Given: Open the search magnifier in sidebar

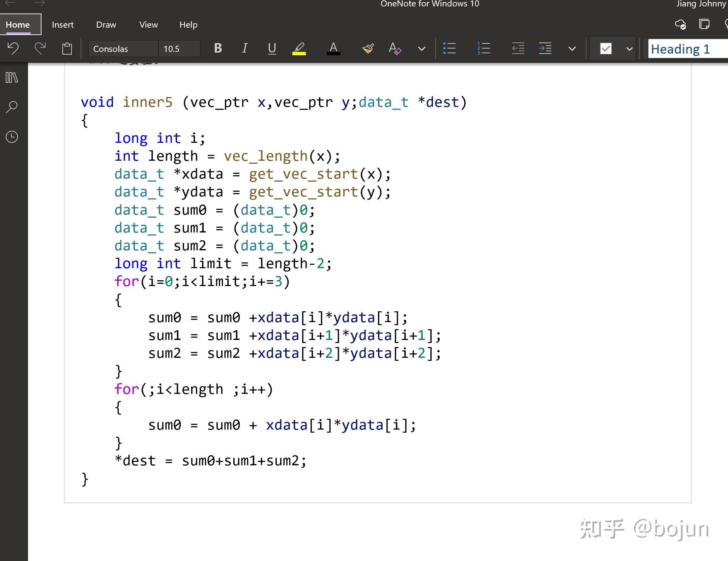Looking at the screenshot, I should pos(12,107).
